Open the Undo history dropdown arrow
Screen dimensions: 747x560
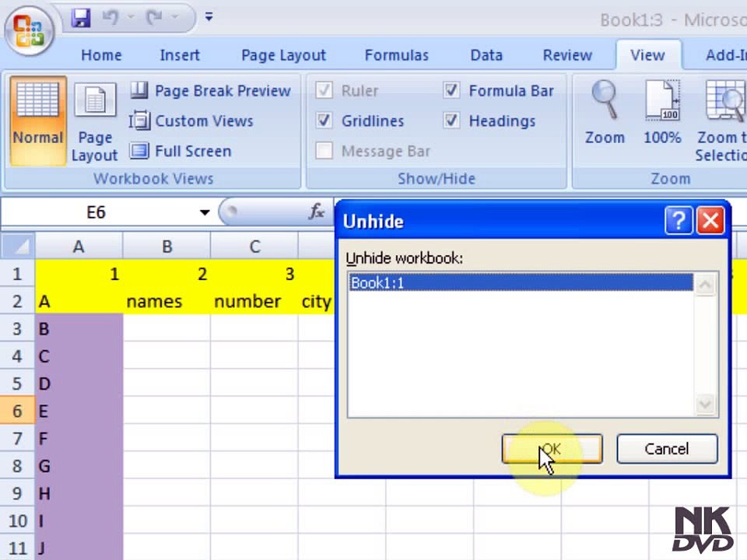pos(131,18)
